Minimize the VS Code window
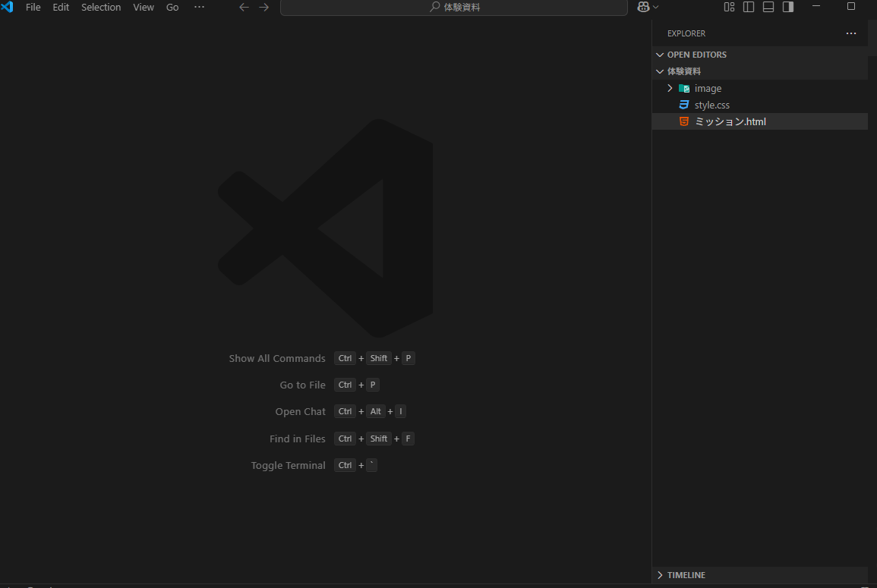Viewport: 877px width, 588px height. pos(816,6)
